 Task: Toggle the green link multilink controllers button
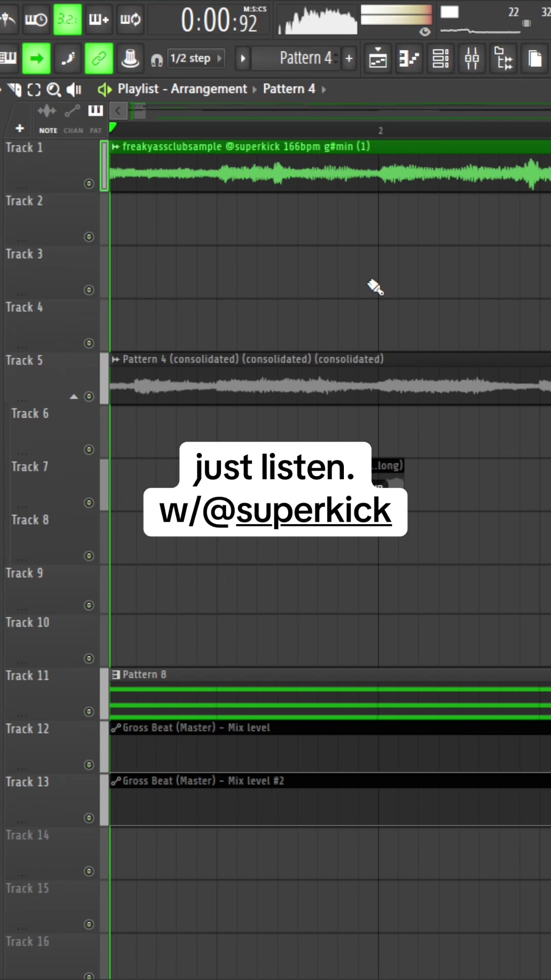coord(99,59)
